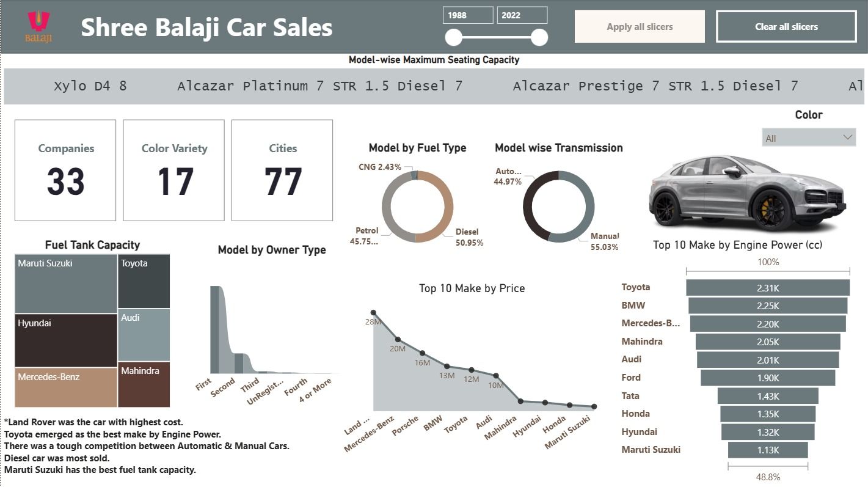Open the Color dropdown filter
868x487 pixels.
[809, 137]
